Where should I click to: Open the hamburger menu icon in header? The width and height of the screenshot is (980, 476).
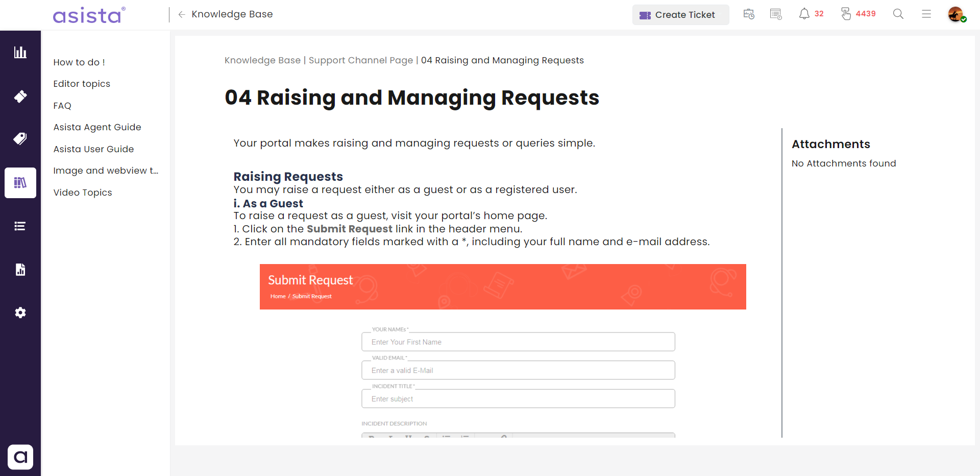(926, 14)
